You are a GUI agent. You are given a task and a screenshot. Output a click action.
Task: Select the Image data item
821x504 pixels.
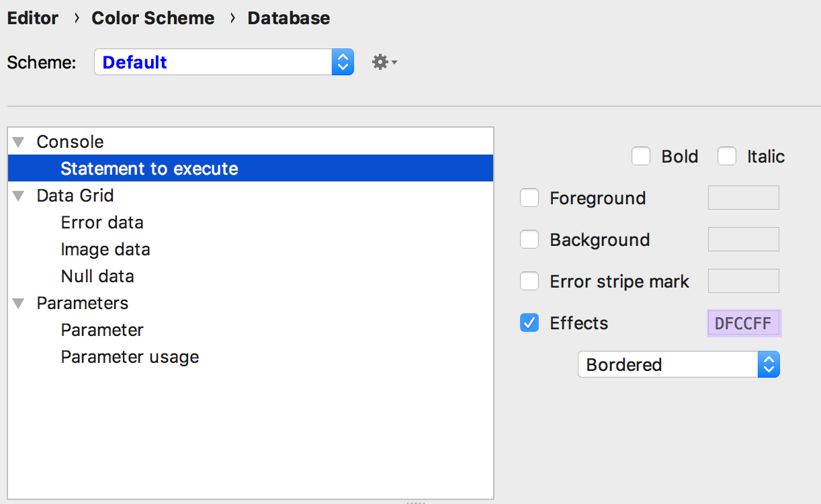coord(105,249)
